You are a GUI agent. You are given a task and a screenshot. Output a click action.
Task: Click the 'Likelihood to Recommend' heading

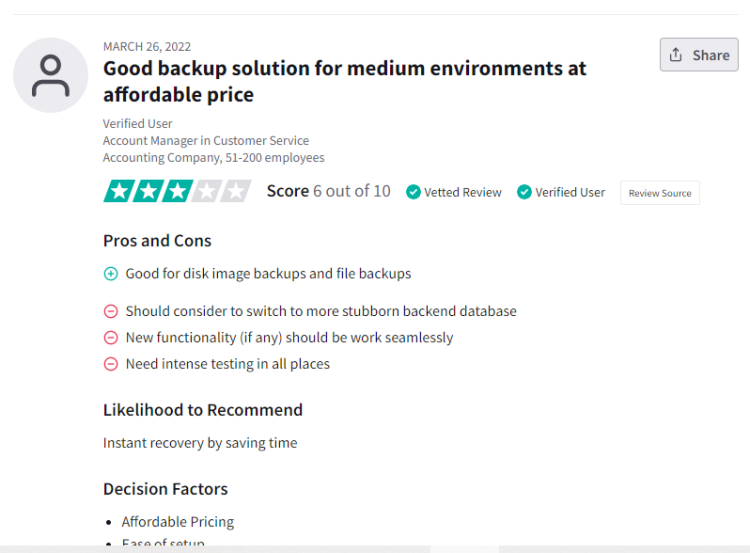[x=202, y=410]
